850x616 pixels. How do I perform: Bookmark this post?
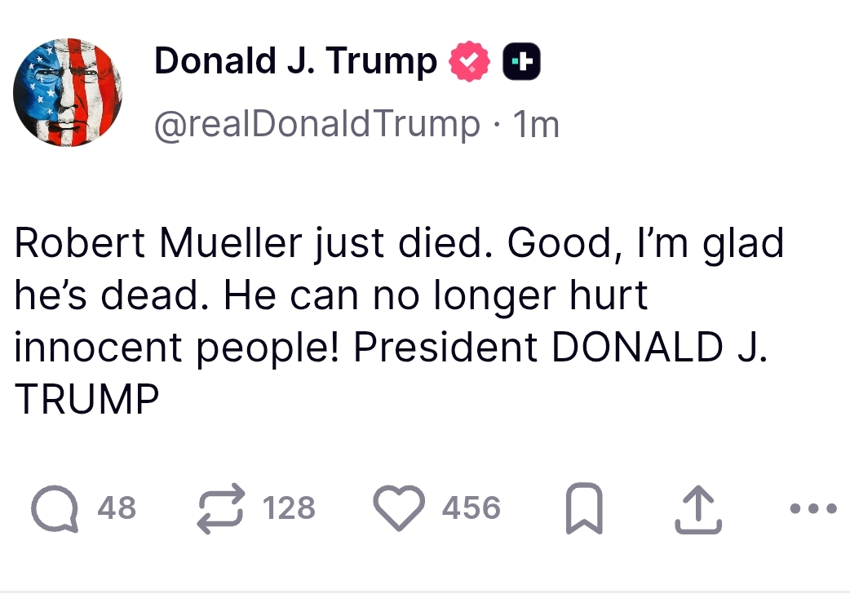click(583, 508)
